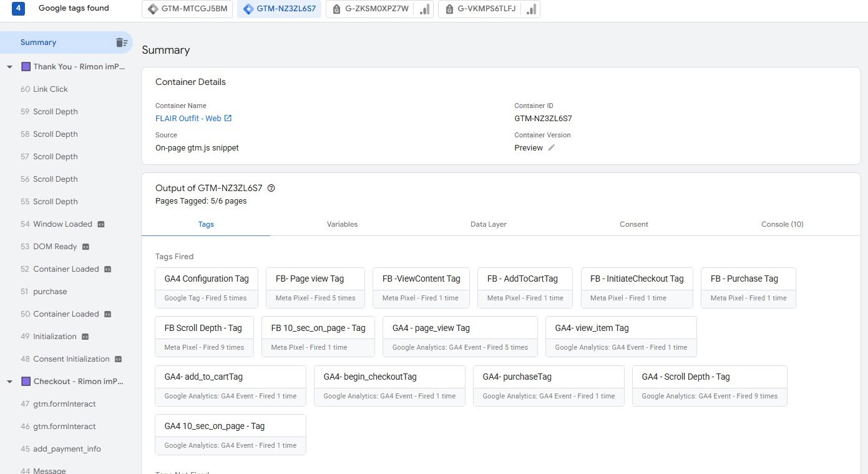Open the FB- Page view Tag card
This screenshot has width=868, height=474.
pyautogui.click(x=316, y=288)
